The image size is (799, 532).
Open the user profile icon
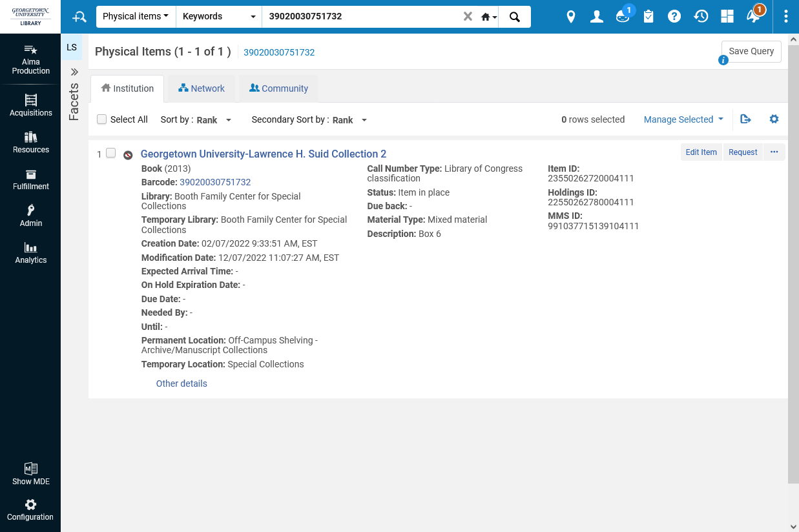point(597,17)
